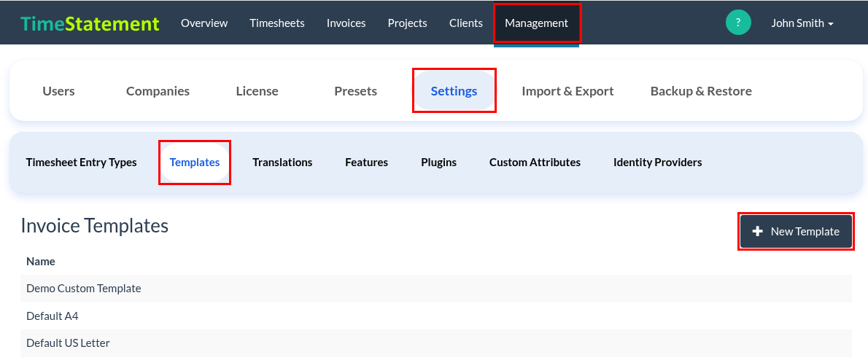This screenshot has height=360, width=868.
Task: Open the Default US Letter template
Action: [436, 343]
